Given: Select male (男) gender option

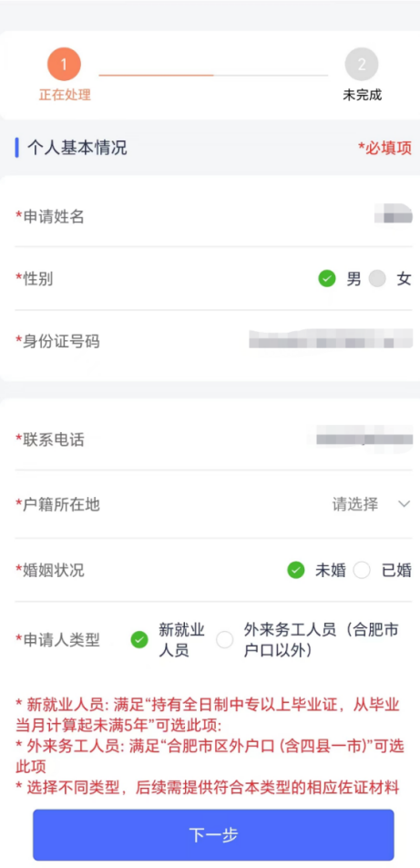Looking at the screenshot, I should point(327,279).
